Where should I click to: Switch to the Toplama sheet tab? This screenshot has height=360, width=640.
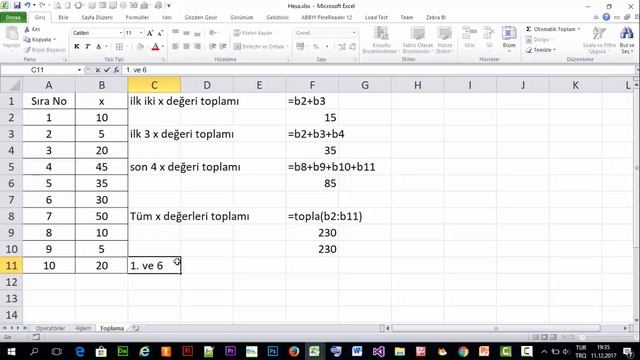click(112, 328)
